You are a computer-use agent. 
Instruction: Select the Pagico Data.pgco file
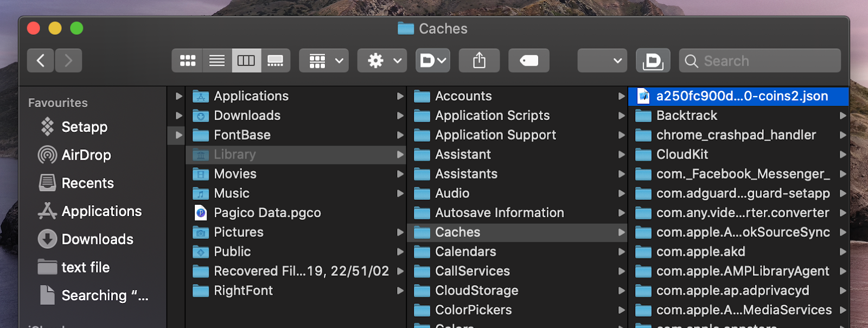coord(296,213)
